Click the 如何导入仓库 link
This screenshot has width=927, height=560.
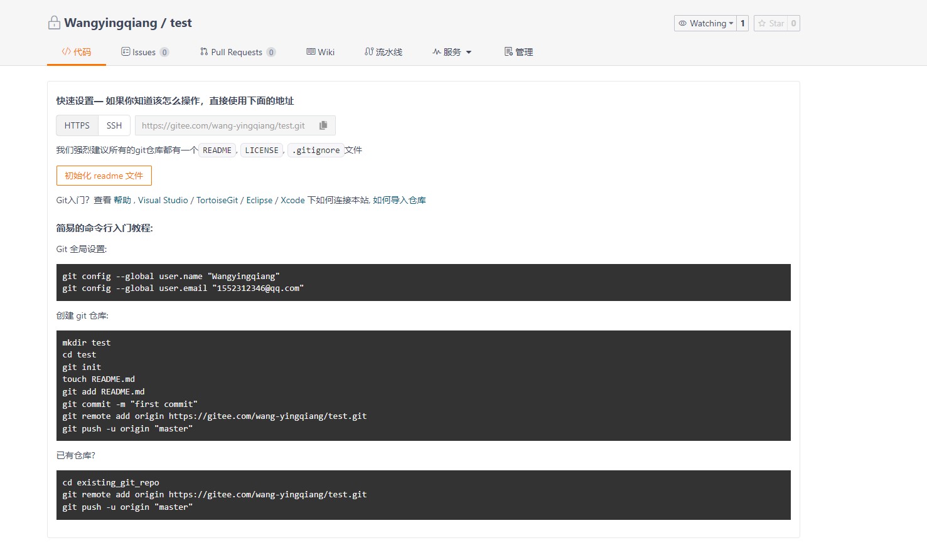pyautogui.click(x=399, y=200)
